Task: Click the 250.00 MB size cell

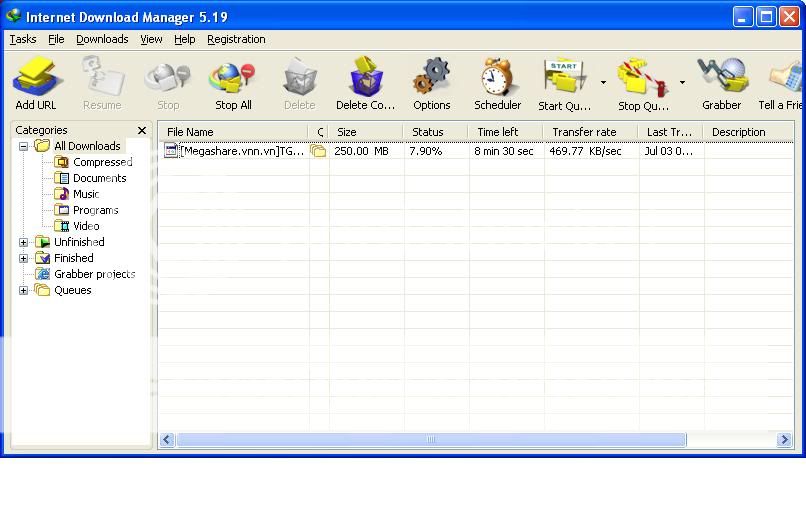Action: click(x=361, y=151)
